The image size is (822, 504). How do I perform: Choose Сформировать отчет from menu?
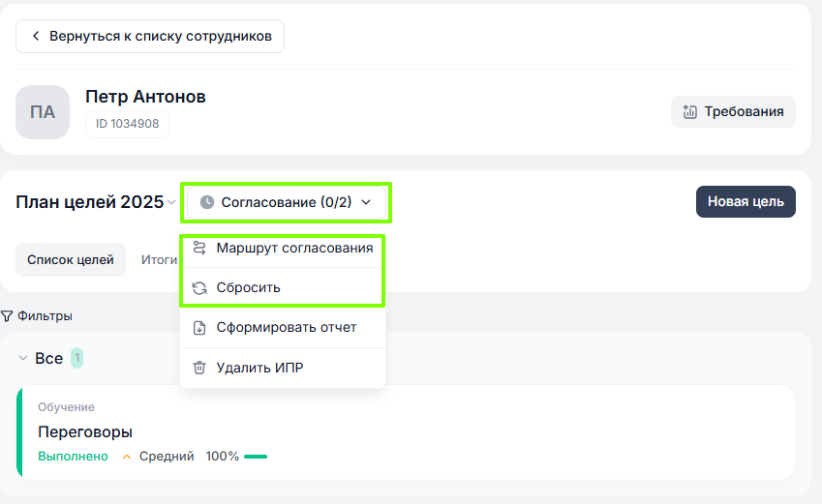286,328
